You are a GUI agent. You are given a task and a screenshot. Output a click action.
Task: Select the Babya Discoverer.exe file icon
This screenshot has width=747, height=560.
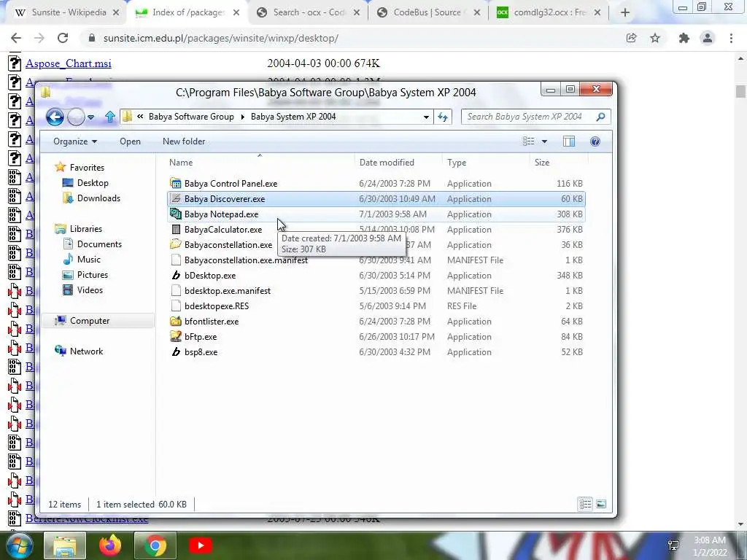point(176,198)
